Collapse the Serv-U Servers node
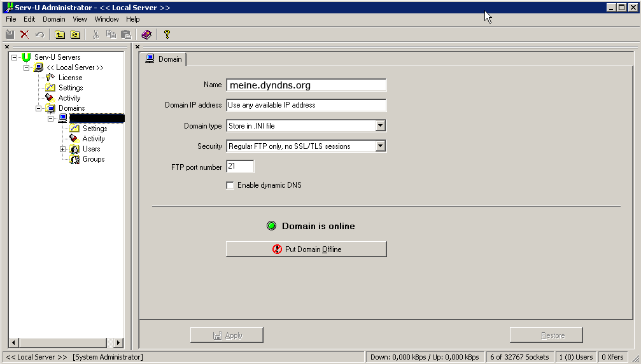641x364 pixels. click(14, 57)
